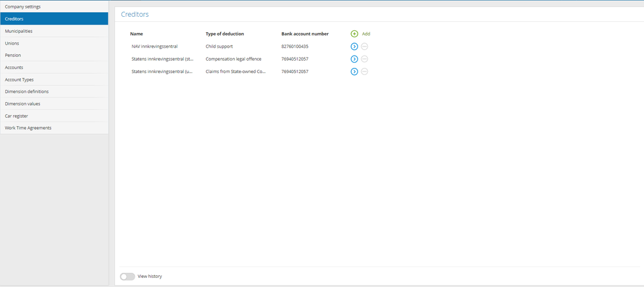Open more options for Compensation legal offence row
The width and height of the screenshot is (644, 287).
[x=365, y=59]
